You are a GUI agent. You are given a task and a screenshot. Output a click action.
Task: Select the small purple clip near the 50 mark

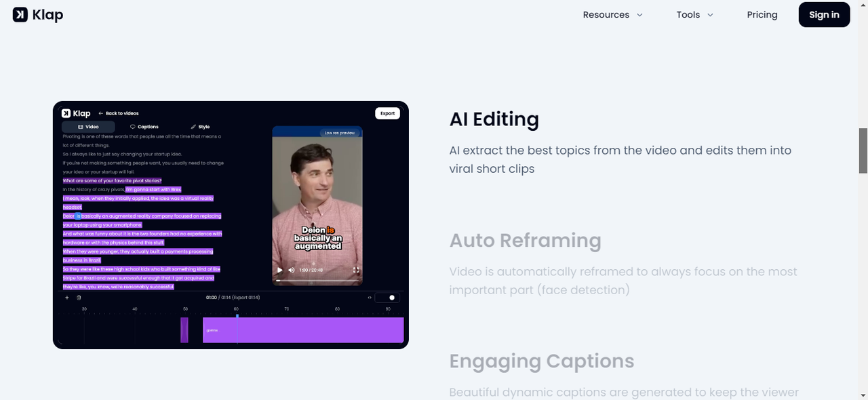(x=184, y=330)
